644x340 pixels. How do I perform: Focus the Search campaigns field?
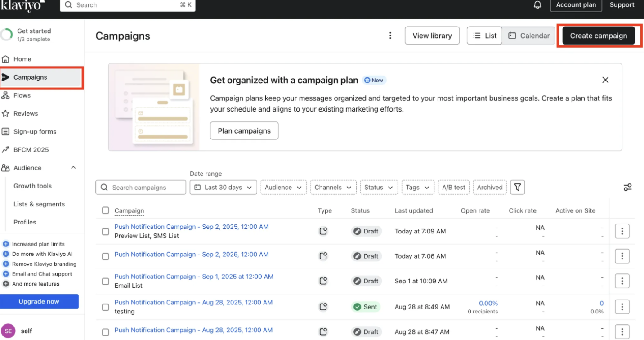point(141,187)
